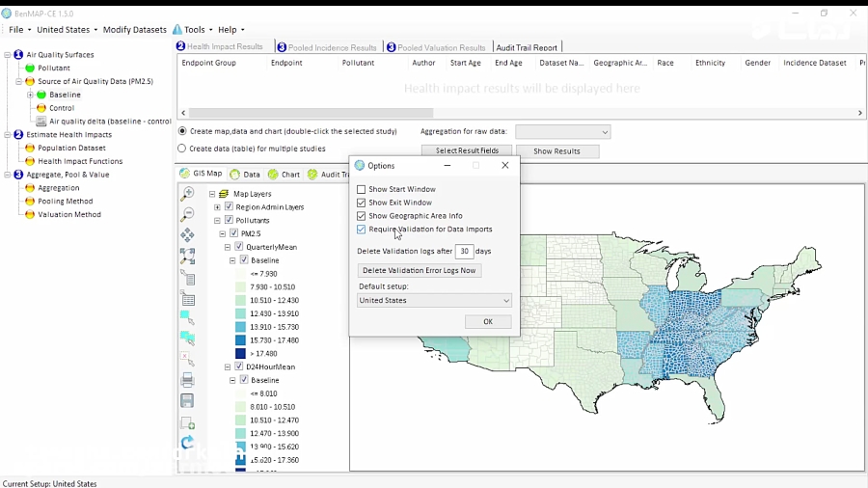Select the map zoom out tool

(188, 213)
